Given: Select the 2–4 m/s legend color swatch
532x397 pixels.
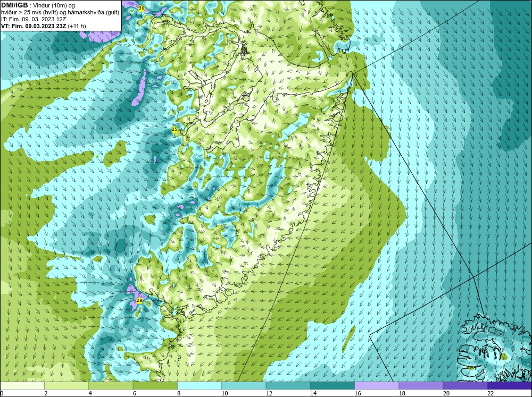Looking at the screenshot, I should click(x=66, y=385).
